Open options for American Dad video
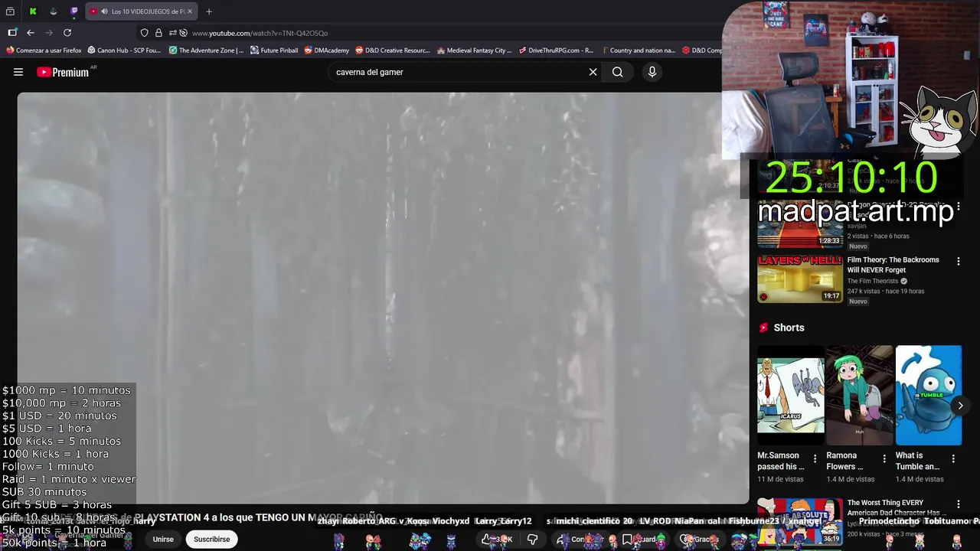Viewport: 980px width, 551px height. [x=958, y=504]
